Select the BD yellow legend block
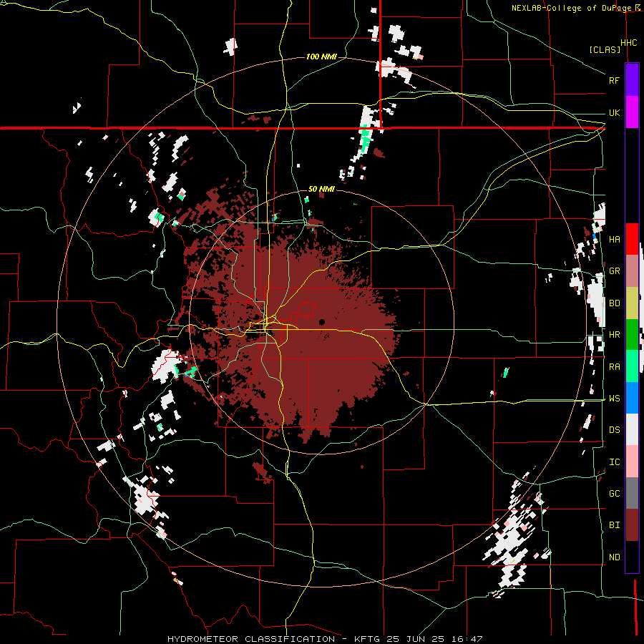The image size is (644, 644). (x=632, y=303)
